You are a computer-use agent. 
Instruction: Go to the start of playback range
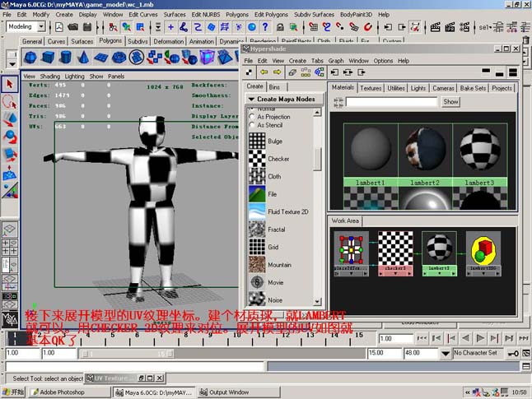[x=422, y=338]
